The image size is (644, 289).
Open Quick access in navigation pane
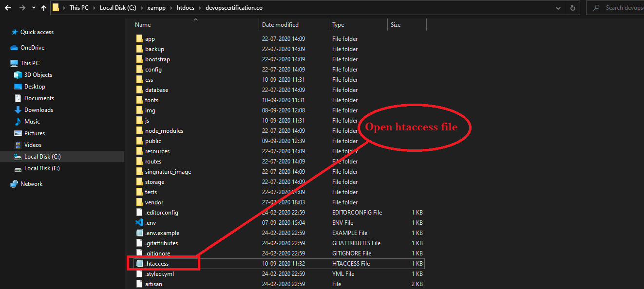[x=37, y=32]
